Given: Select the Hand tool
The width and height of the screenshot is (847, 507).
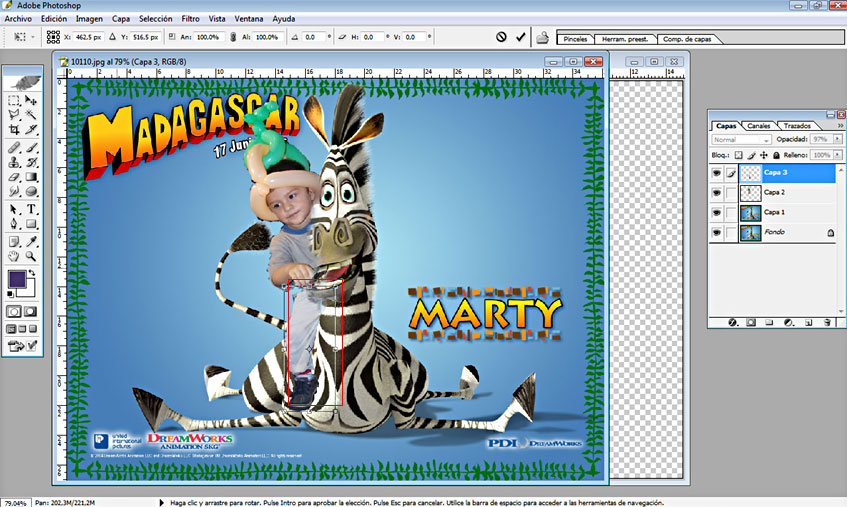Looking at the screenshot, I should 14,256.
